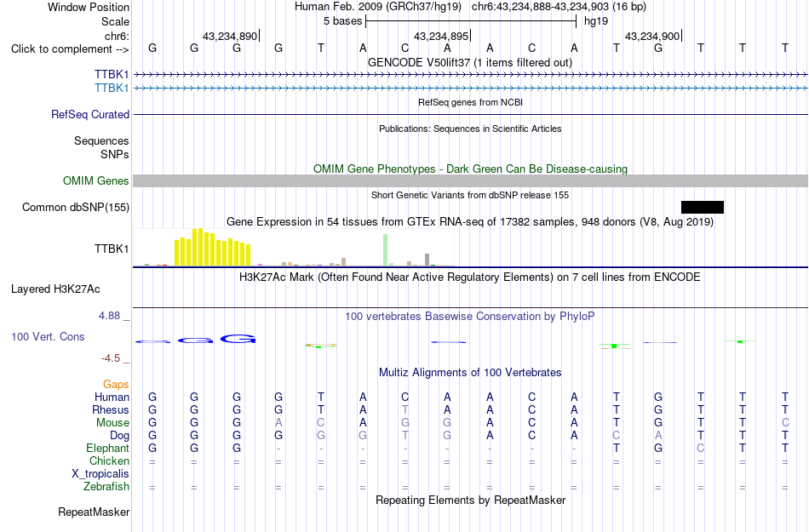Click the RepeatMasker track label
Viewport: 809px width, 532px height.
pos(94,512)
